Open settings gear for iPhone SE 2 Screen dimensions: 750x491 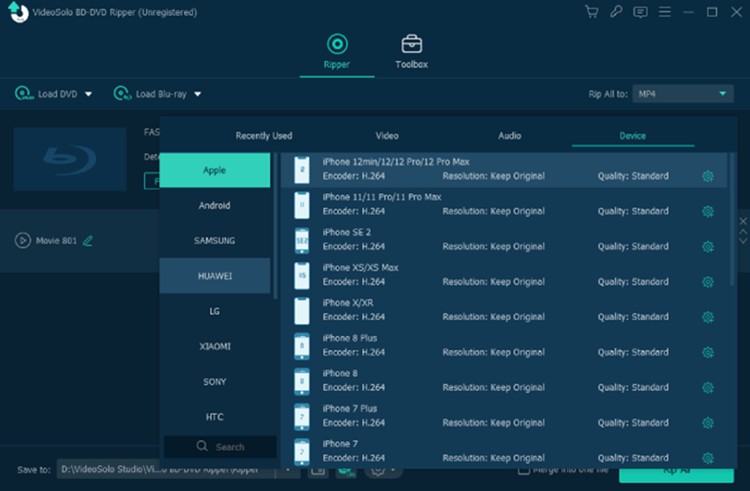(708, 247)
